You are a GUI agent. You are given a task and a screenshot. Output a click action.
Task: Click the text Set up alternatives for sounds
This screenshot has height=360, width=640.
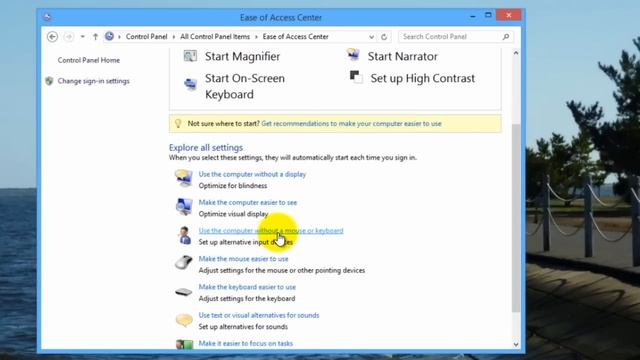point(243,327)
